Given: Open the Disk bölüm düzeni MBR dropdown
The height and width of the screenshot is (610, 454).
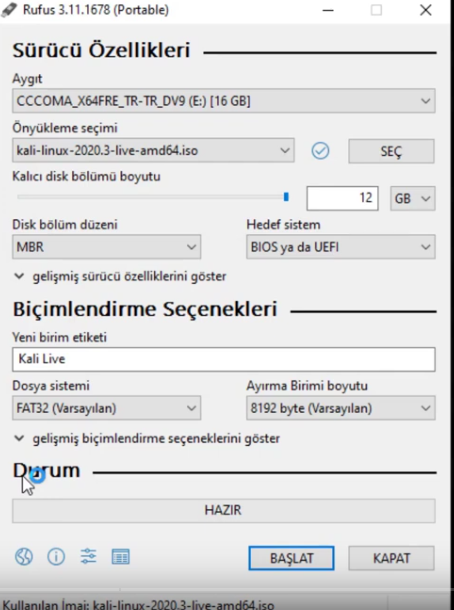Looking at the screenshot, I should point(107,247).
